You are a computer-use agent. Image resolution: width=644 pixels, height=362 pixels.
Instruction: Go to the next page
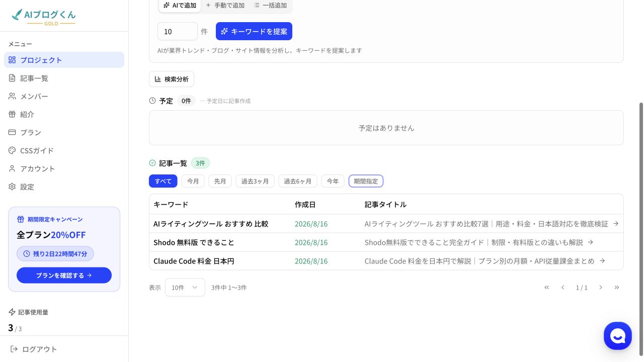600,288
